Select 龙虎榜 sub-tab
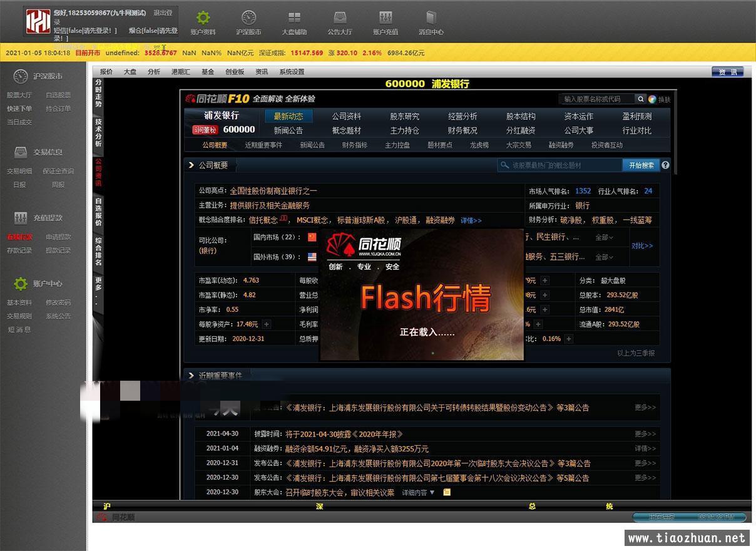Viewport: 756px width, 551px height. [479, 145]
